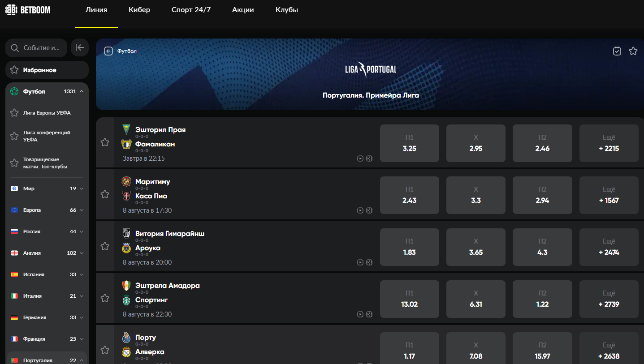Focus the event search field
The image size is (644, 364).
[36, 48]
